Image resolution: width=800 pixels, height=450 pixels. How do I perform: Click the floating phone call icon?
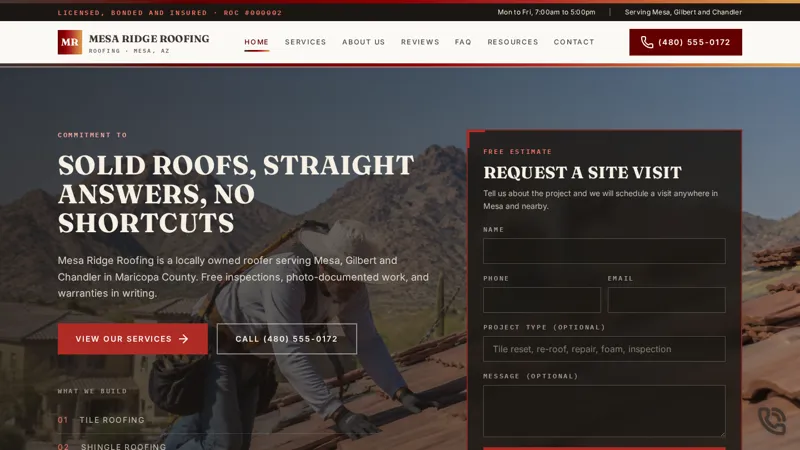coord(772,420)
